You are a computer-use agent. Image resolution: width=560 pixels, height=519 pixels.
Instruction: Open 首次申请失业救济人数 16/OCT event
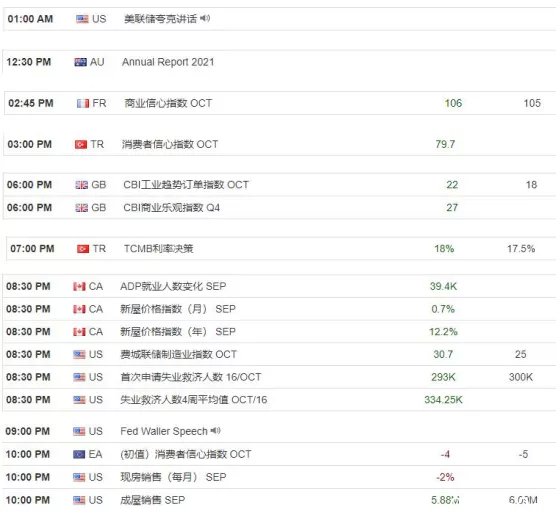191,377
